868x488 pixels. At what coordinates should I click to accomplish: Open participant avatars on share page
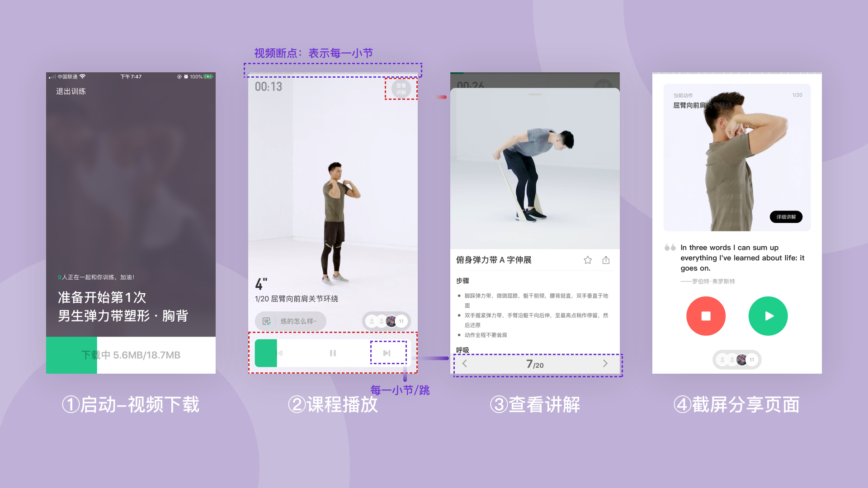pyautogui.click(x=737, y=360)
